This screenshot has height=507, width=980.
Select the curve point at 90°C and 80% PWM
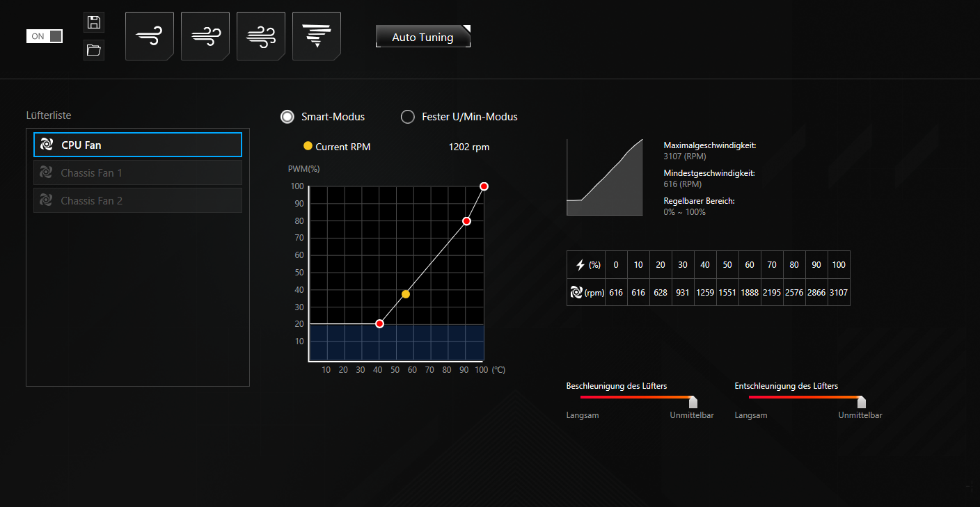466,221
